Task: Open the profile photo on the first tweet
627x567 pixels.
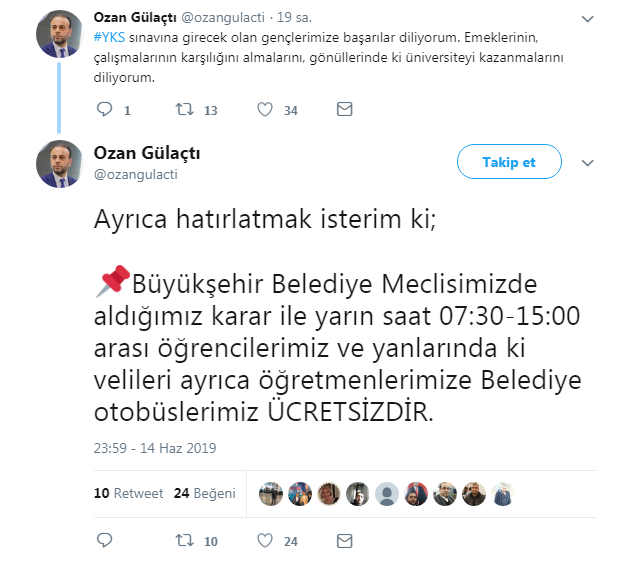Action: (x=59, y=34)
